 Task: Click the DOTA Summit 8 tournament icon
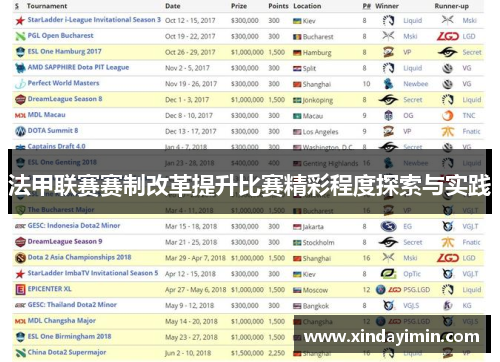pyautogui.click(x=20, y=131)
